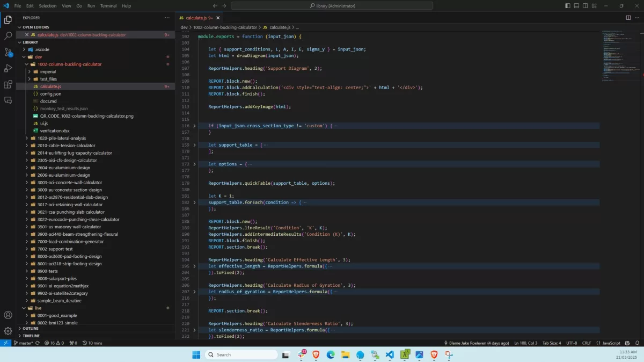Image resolution: width=644 pixels, height=362 pixels.
Task: Open Run and Debug view
Action: pyautogui.click(x=8, y=68)
